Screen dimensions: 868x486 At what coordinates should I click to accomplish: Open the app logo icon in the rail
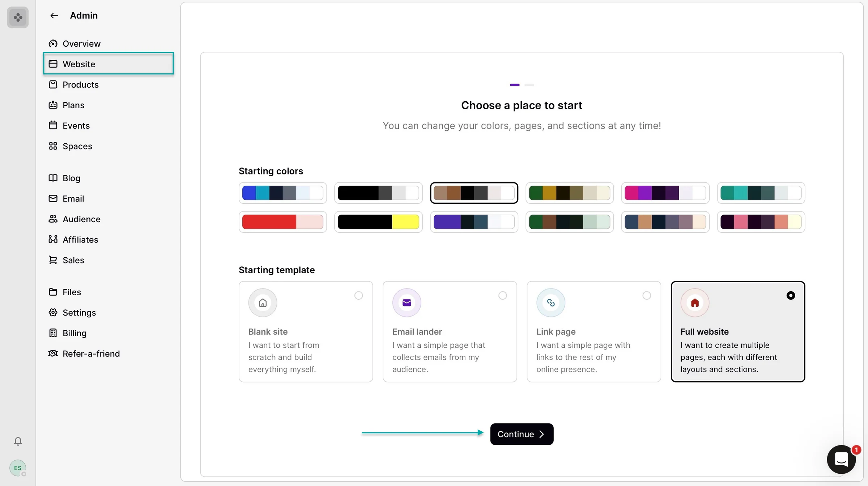18,17
